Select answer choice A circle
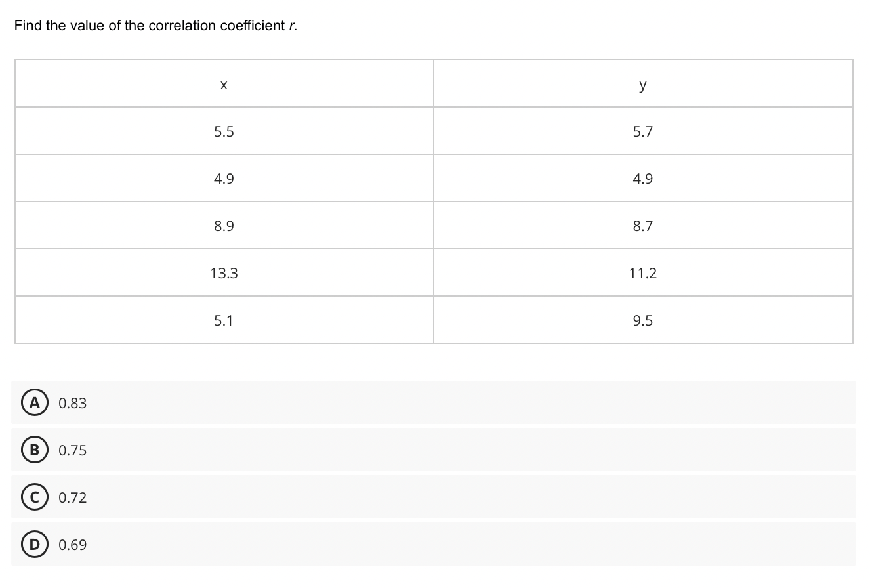The width and height of the screenshot is (870, 588). tap(35, 403)
